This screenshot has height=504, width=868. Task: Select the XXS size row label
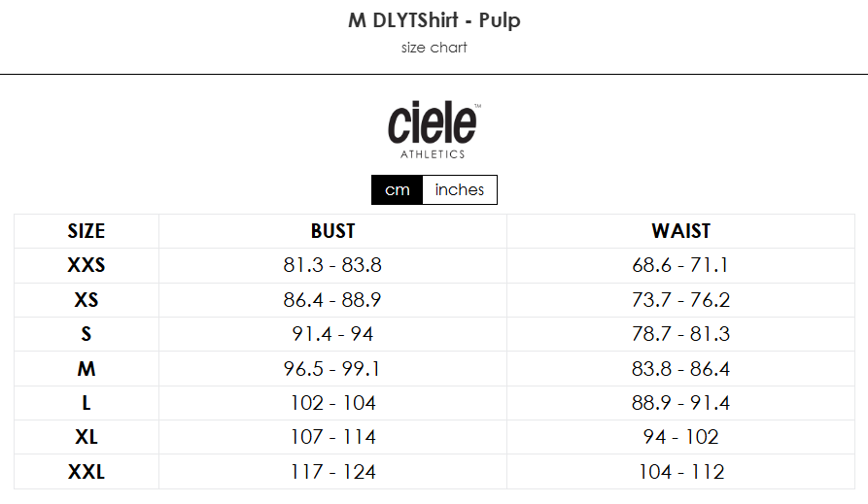pos(87,265)
